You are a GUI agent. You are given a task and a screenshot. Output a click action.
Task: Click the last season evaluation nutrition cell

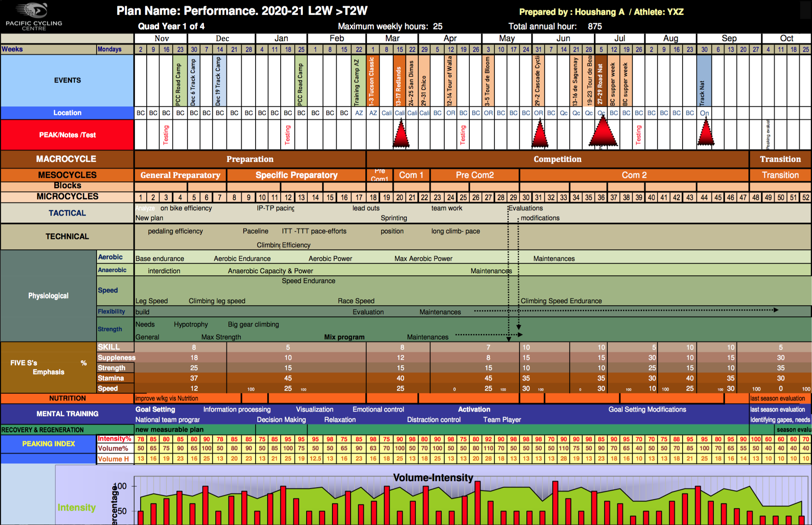[x=778, y=398]
